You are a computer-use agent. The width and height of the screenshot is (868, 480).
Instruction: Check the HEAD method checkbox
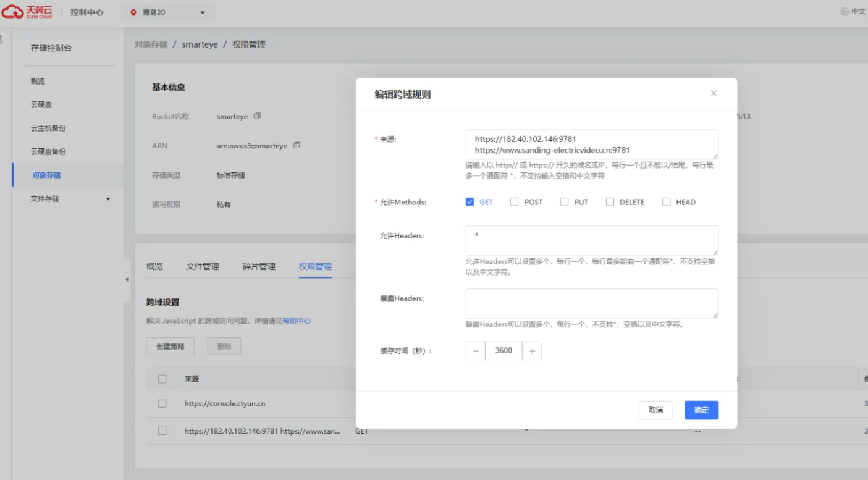pos(666,201)
